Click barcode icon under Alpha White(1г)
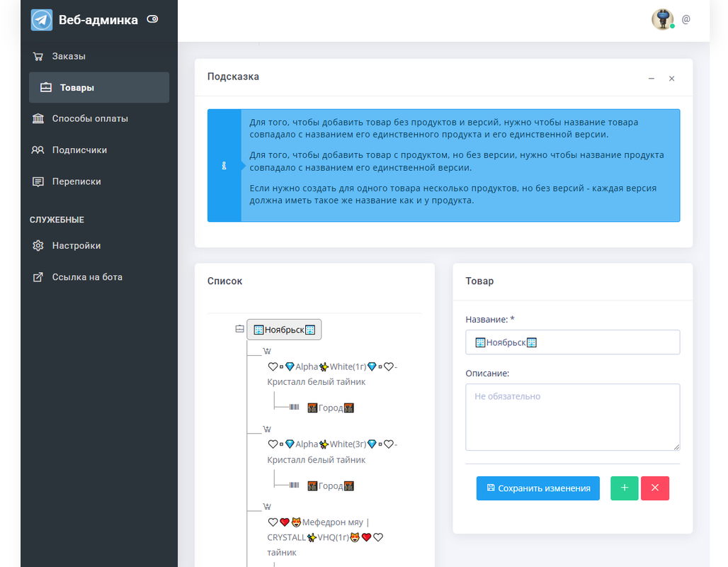 [x=295, y=407]
